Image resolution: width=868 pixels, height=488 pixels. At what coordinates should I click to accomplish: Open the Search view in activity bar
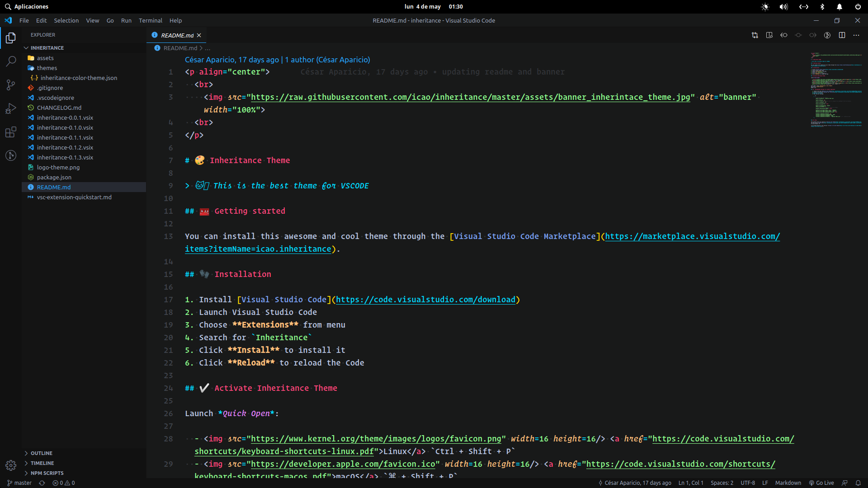click(11, 61)
